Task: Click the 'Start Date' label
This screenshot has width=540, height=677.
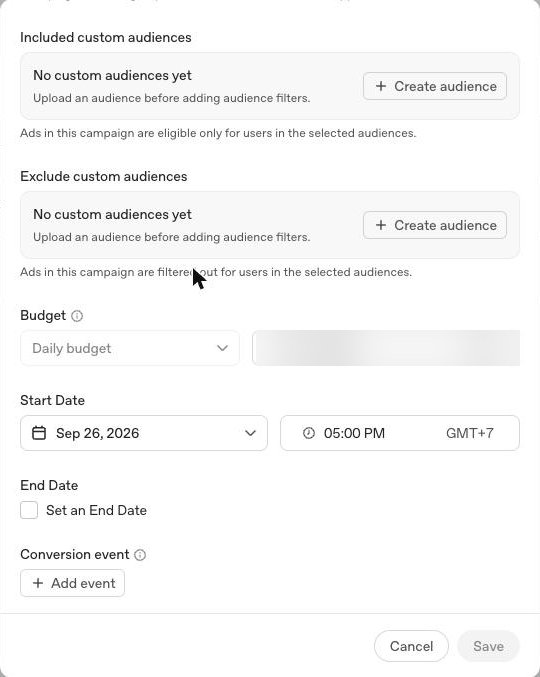Action: pyautogui.click(x=52, y=400)
